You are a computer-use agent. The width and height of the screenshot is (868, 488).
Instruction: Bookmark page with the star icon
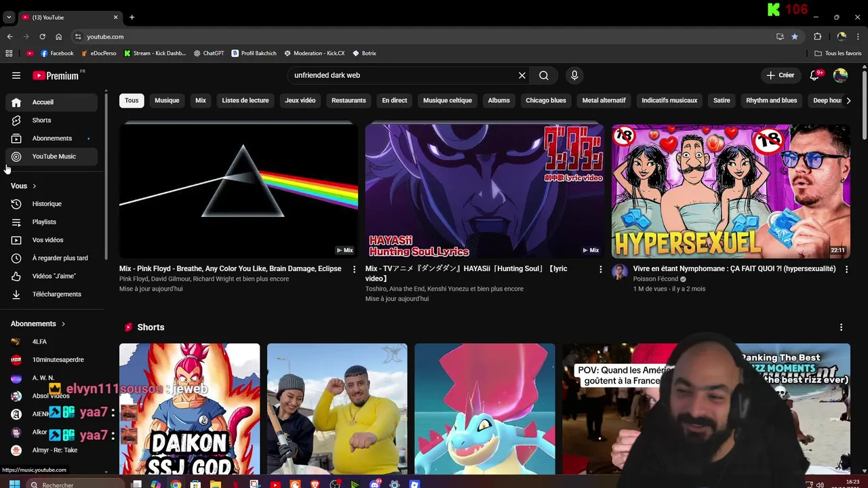click(795, 37)
